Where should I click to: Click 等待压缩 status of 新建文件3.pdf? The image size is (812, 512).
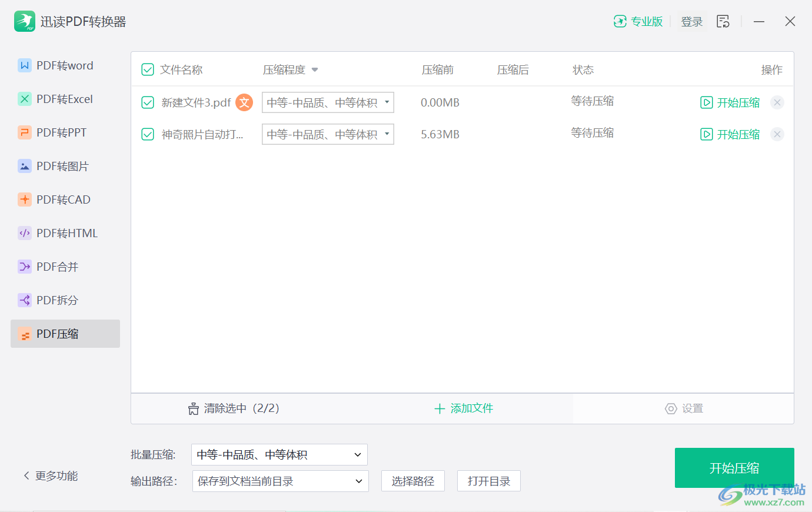(593, 101)
